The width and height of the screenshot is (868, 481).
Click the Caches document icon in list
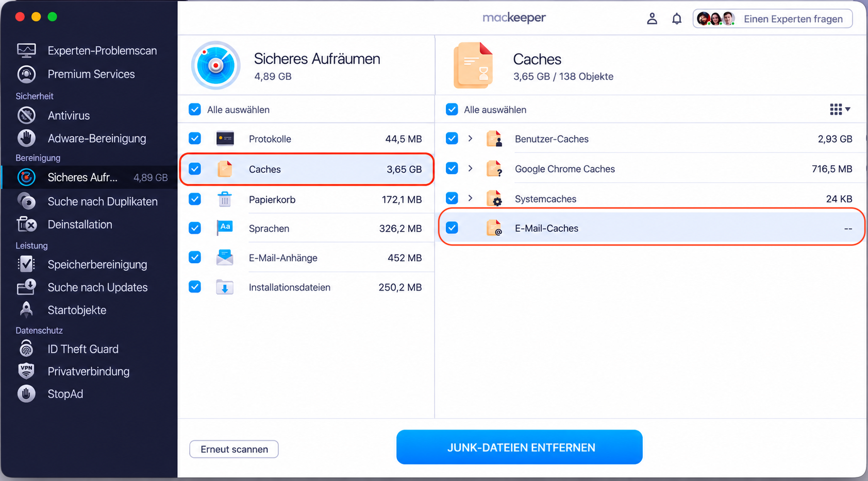pyautogui.click(x=225, y=169)
